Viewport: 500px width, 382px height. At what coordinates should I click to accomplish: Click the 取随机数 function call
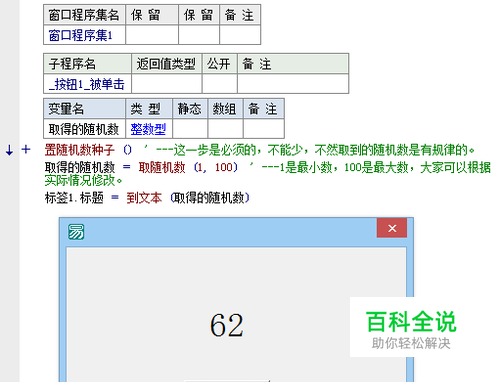click(x=162, y=167)
